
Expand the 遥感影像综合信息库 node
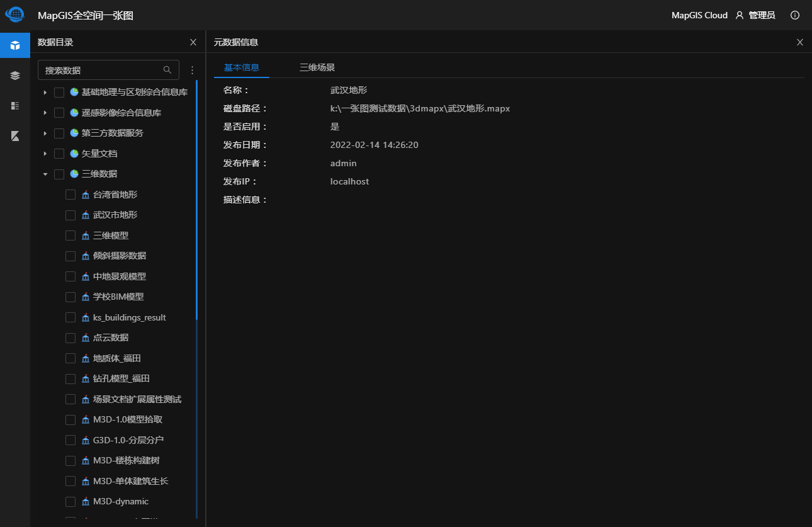point(45,113)
